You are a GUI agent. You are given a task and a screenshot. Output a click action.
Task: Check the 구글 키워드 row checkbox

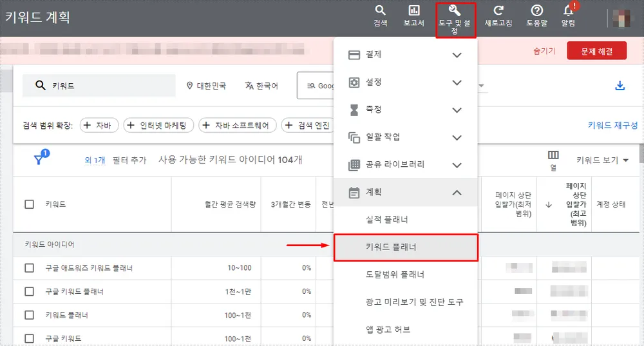click(x=29, y=338)
